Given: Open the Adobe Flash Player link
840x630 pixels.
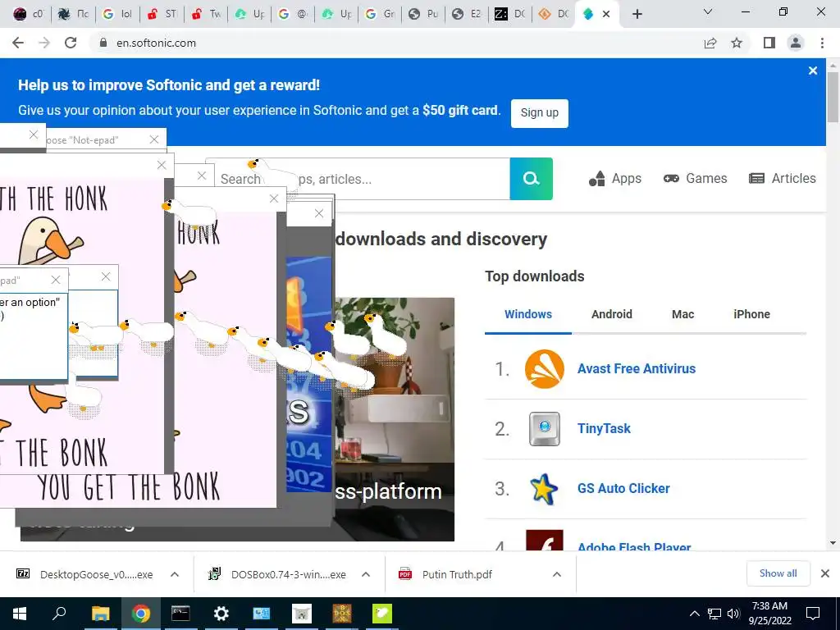Looking at the screenshot, I should (x=634, y=546).
